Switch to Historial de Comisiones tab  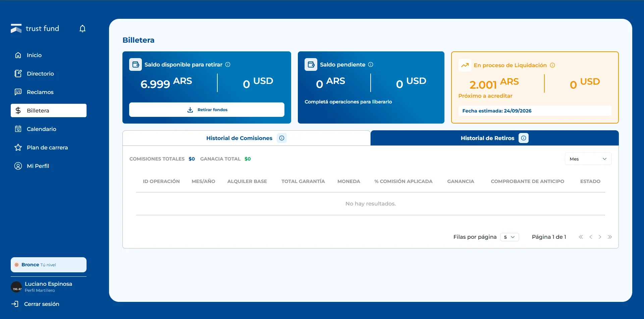coord(247,138)
